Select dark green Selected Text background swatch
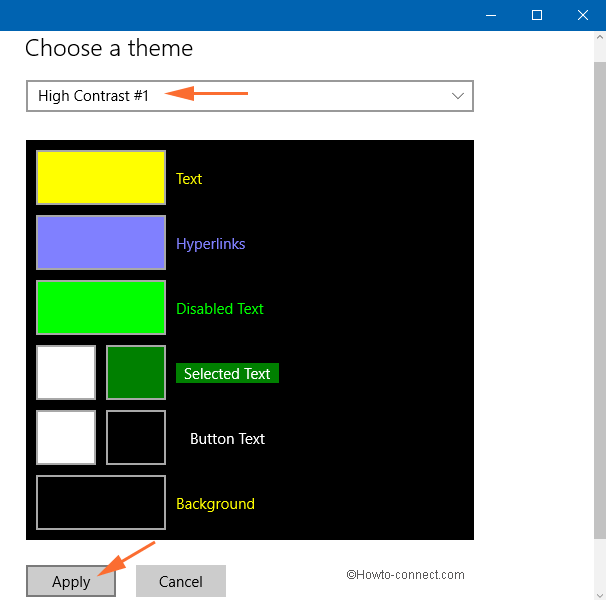 136,372
